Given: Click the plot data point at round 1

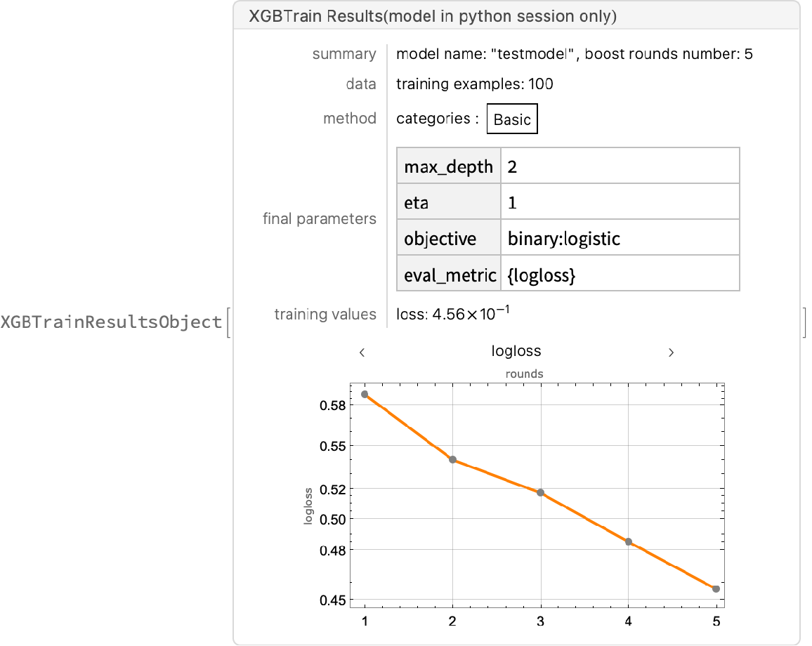Looking at the screenshot, I should [x=365, y=395].
